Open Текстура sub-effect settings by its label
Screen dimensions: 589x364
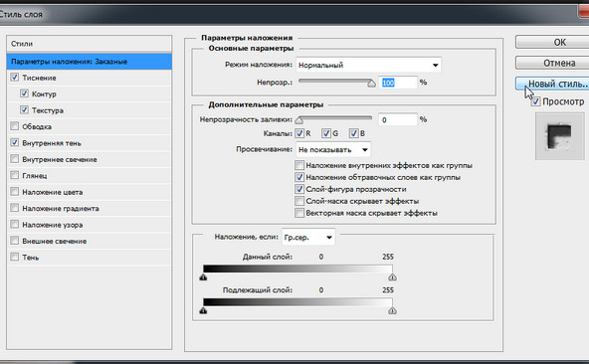[48, 110]
